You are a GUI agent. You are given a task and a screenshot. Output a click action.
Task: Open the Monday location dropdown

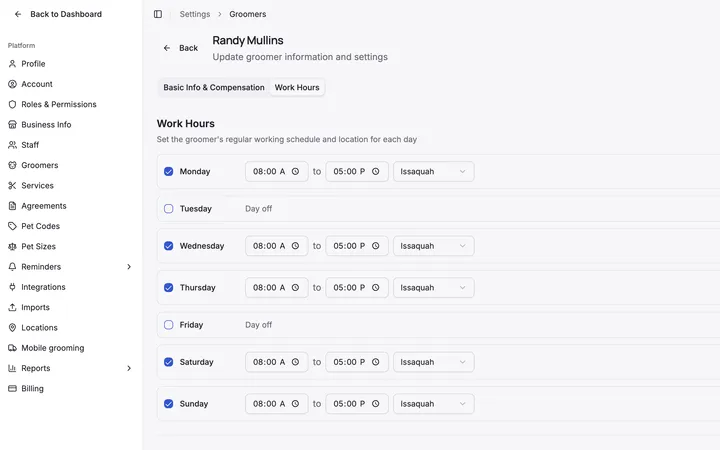[x=433, y=171]
